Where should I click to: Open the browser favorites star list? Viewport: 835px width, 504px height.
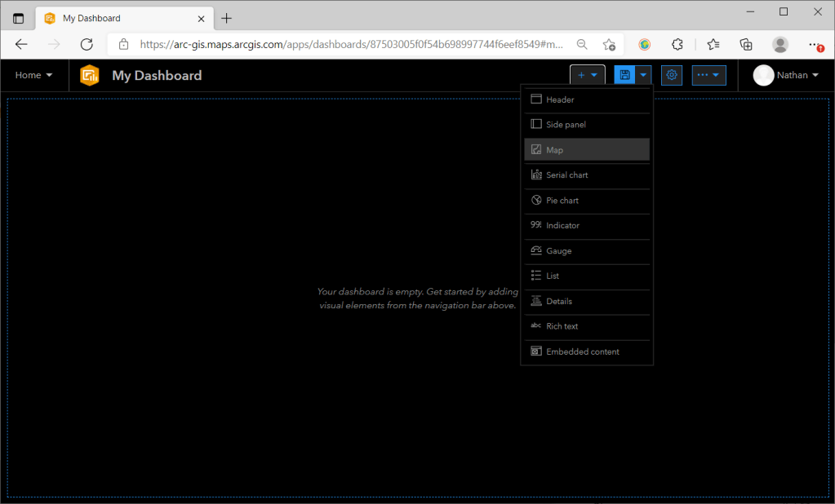coord(713,44)
